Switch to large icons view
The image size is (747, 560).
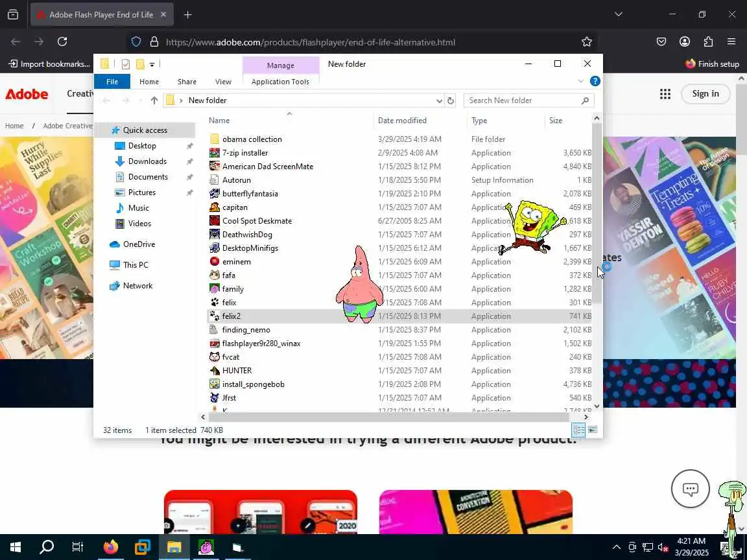[x=592, y=430]
